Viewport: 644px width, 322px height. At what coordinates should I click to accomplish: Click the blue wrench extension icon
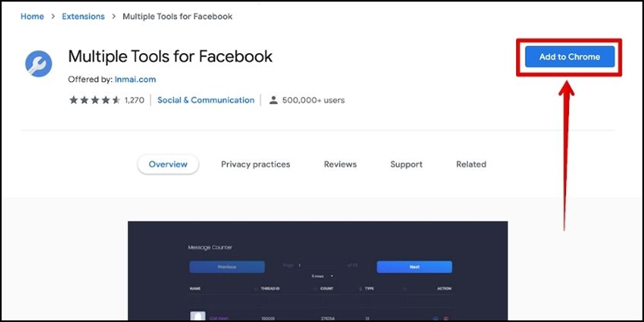39,64
